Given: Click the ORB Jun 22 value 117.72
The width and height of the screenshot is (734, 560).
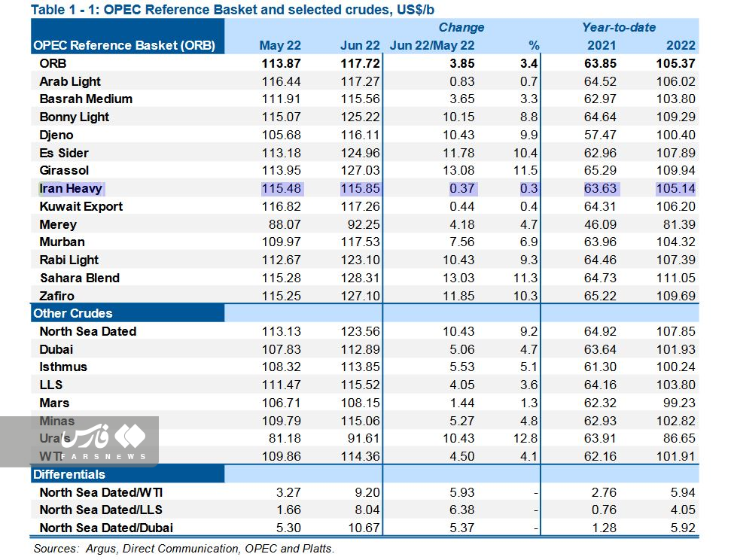Looking at the screenshot, I should 360,64.
